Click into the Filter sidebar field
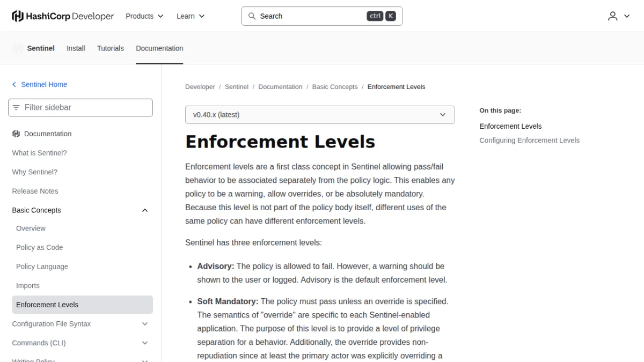Screen dimensions: 644x362 (x=80, y=107)
